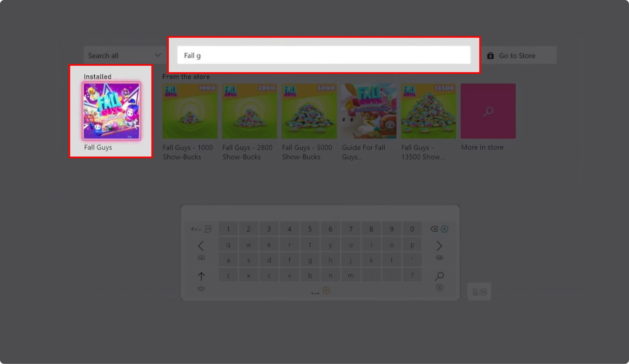Click the keyboard's magnifier search key
629x364 pixels.
[x=439, y=276]
